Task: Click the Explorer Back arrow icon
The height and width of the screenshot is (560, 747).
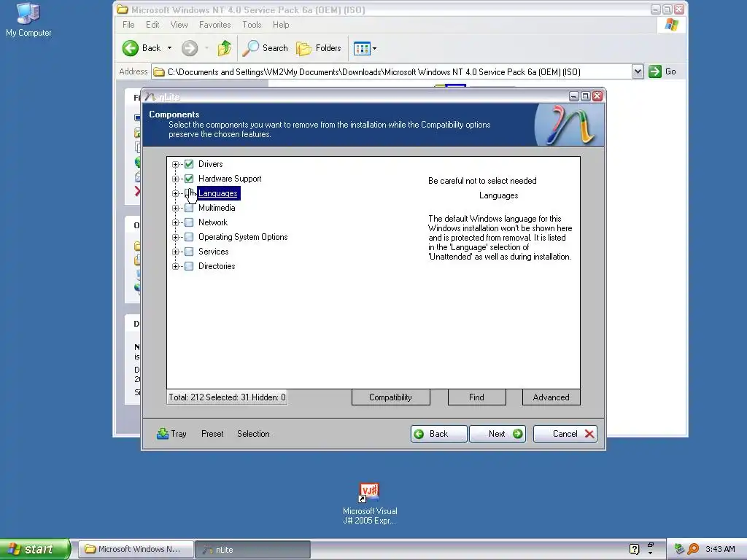Action: point(131,48)
